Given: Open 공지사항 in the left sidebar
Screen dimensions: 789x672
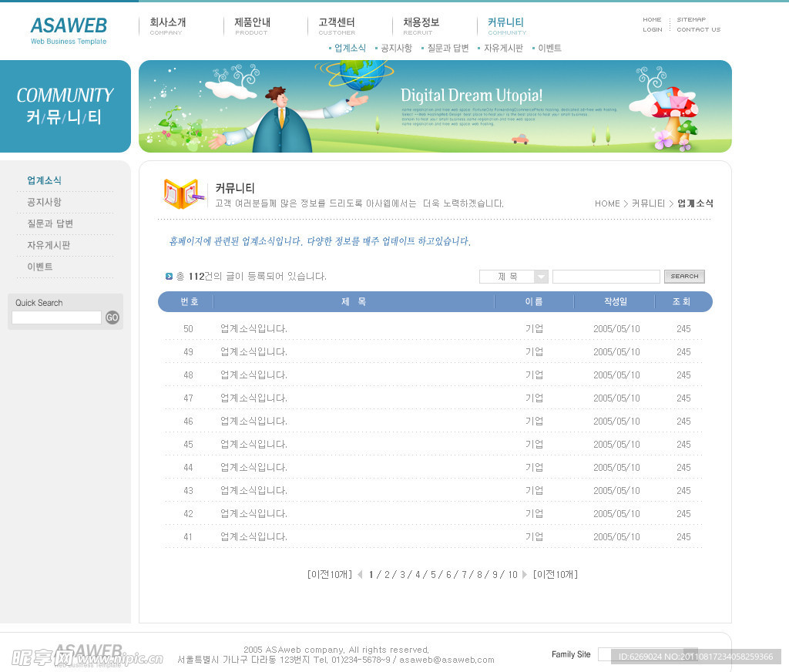Looking at the screenshot, I should click(x=44, y=202).
